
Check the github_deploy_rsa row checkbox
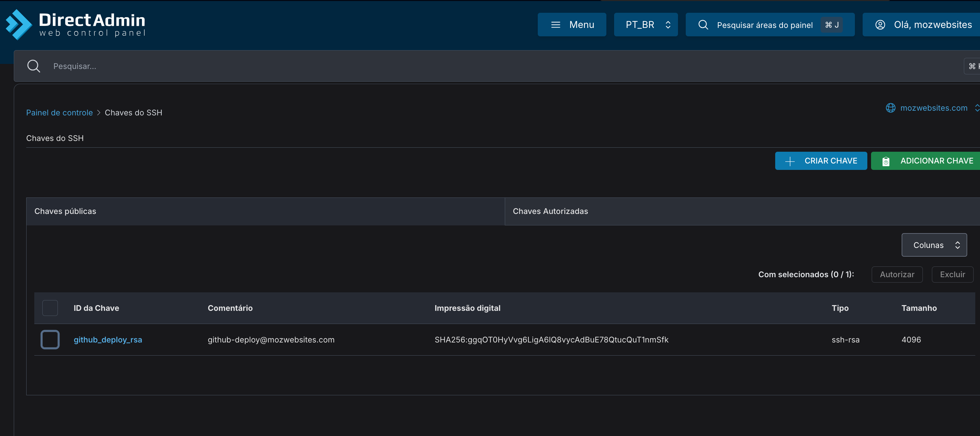tap(50, 339)
